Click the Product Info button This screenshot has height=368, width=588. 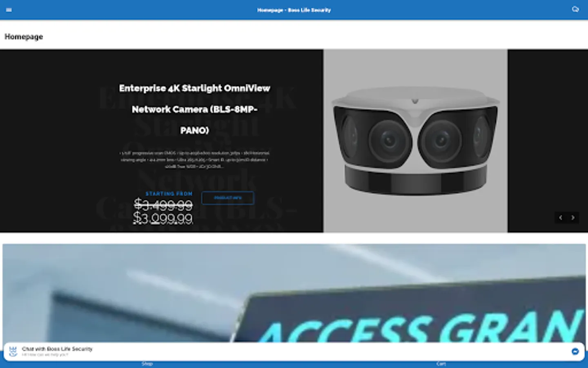pos(228,198)
